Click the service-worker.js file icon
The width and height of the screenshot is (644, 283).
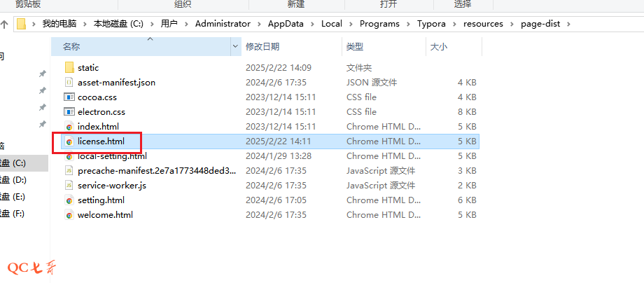pyautogui.click(x=69, y=186)
